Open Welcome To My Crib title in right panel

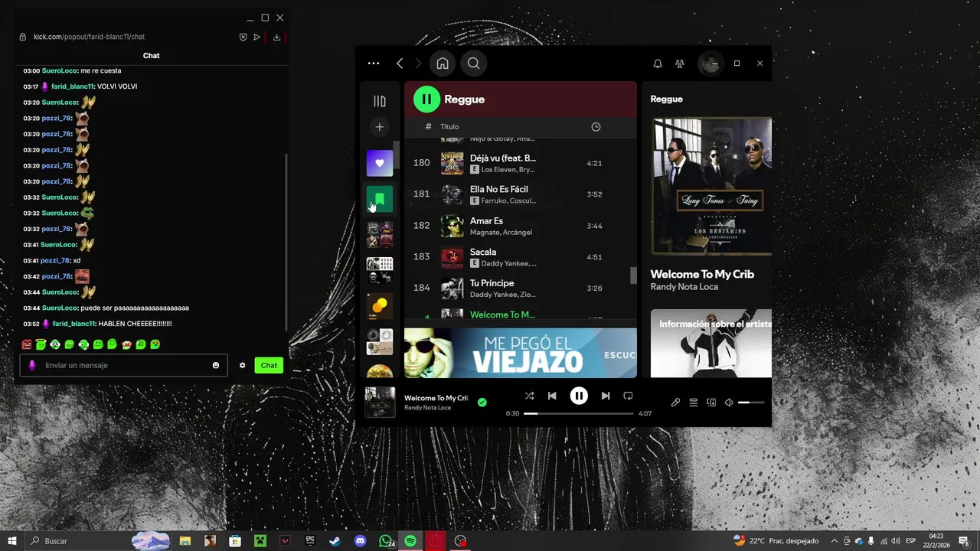(x=702, y=274)
